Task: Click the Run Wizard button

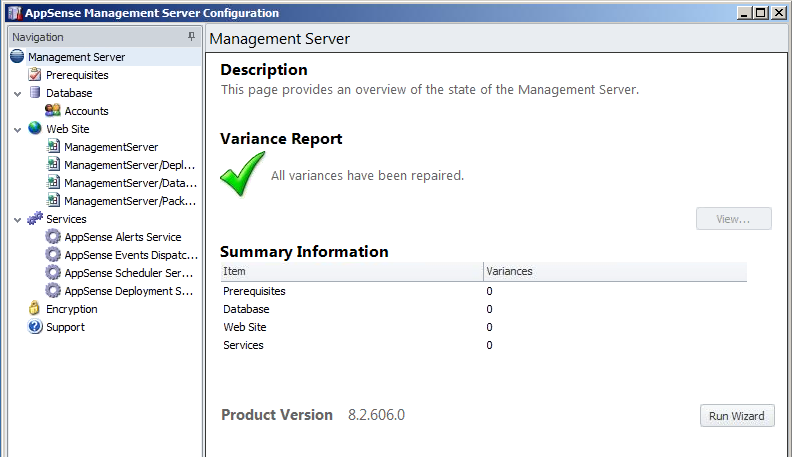Action: (737, 416)
